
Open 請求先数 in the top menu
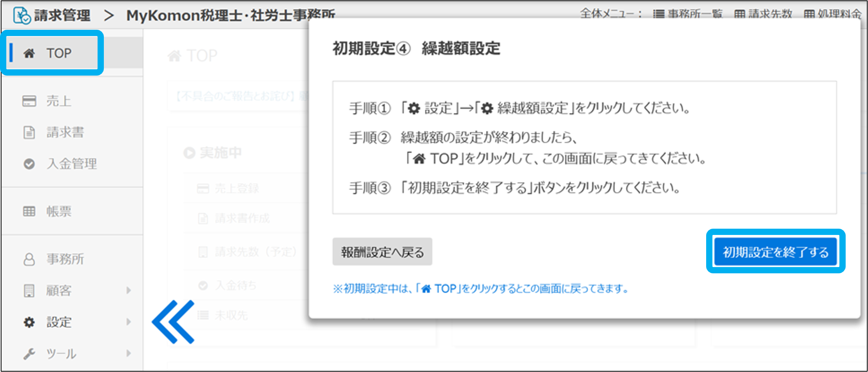click(763, 14)
